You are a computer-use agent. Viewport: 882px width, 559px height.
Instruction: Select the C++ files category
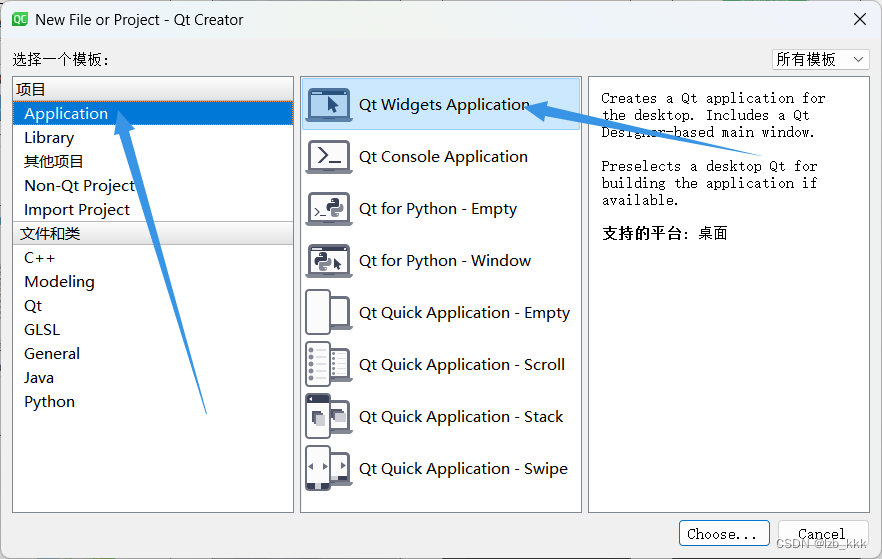tap(153, 258)
